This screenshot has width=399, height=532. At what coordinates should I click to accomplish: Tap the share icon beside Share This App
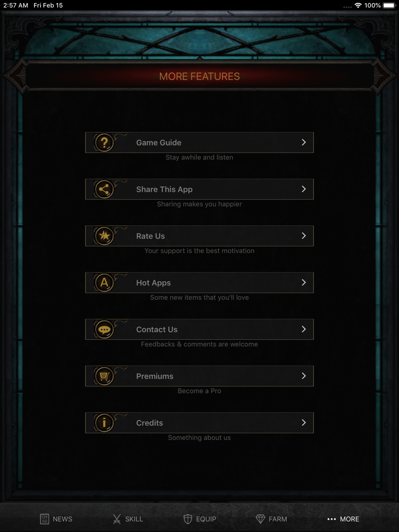coord(104,189)
